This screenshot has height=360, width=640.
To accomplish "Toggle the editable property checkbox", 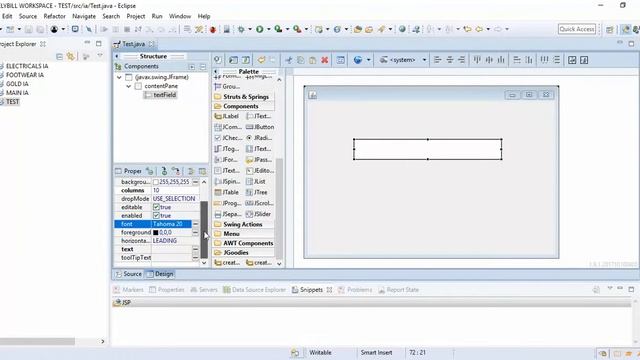I will (156, 207).
